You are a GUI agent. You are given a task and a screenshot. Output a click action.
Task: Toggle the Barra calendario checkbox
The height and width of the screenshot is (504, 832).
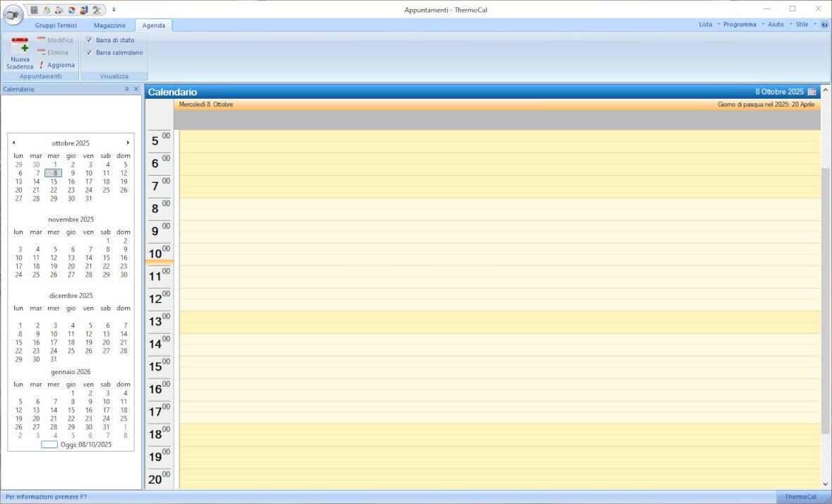coord(89,52)
